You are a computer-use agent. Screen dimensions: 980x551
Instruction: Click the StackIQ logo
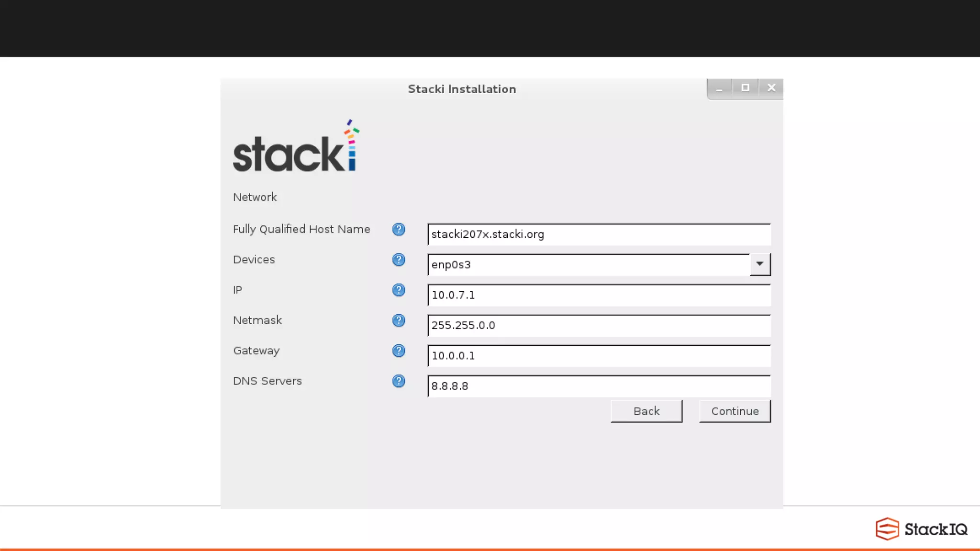click(921, 529)
